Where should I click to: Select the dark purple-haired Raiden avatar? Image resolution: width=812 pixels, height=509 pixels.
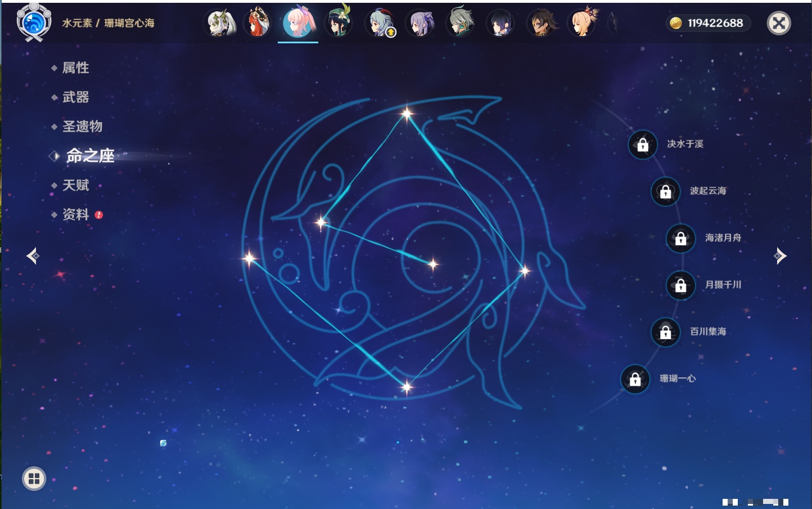pos(500,23)
